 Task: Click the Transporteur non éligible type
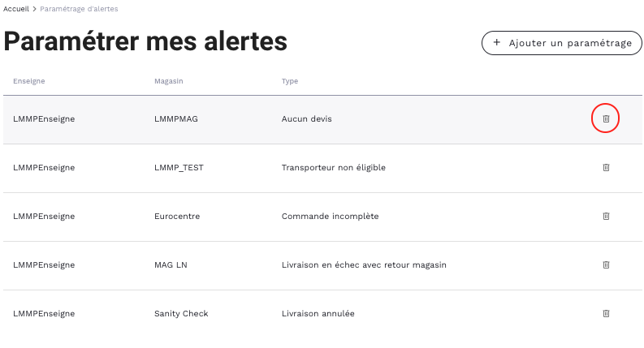coord(333,168)
